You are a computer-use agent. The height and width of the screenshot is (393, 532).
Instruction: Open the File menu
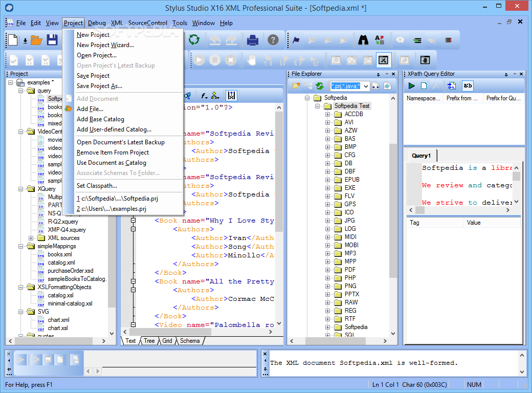(x=21, y=23)
